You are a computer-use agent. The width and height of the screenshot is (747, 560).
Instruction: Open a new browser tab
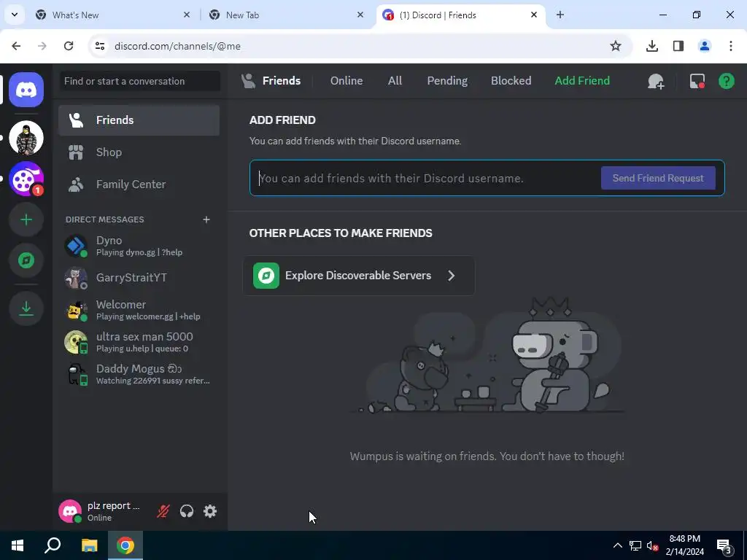[x=560, y=15]
